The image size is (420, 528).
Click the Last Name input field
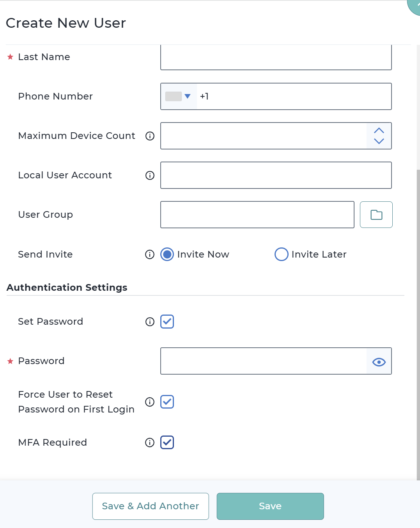click(276, 58)
